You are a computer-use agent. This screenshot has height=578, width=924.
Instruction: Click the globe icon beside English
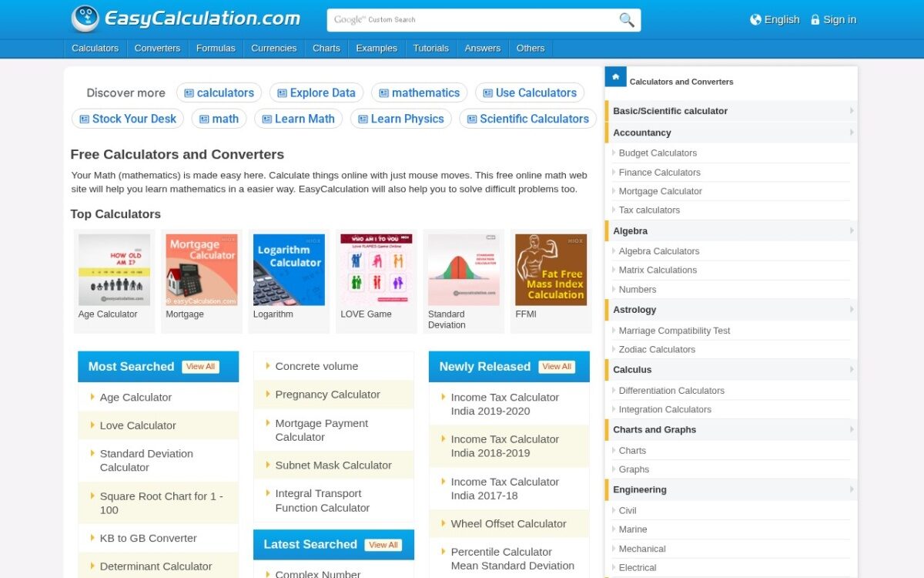[x=755, y=20]
